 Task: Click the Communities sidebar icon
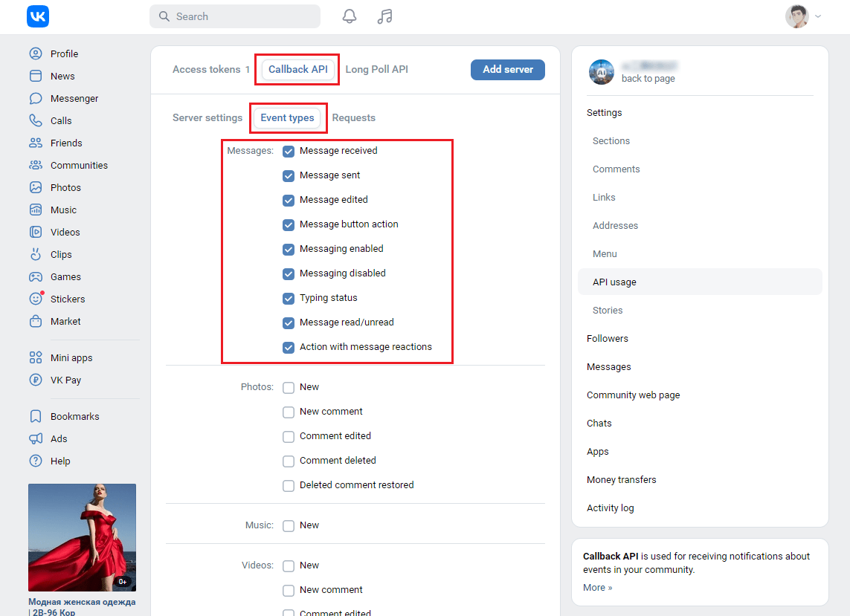pos(36,165)
